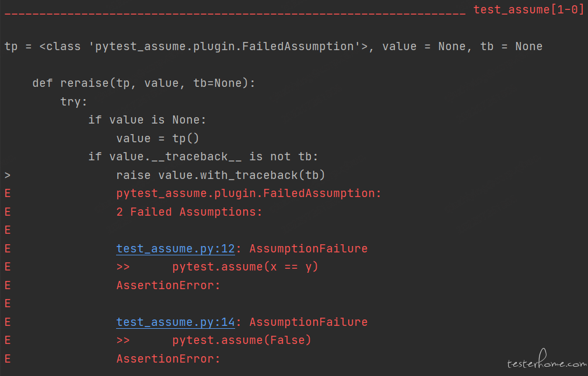Click the testerhome.com watermark
588x376 pixels.
(x=547, y=360)
